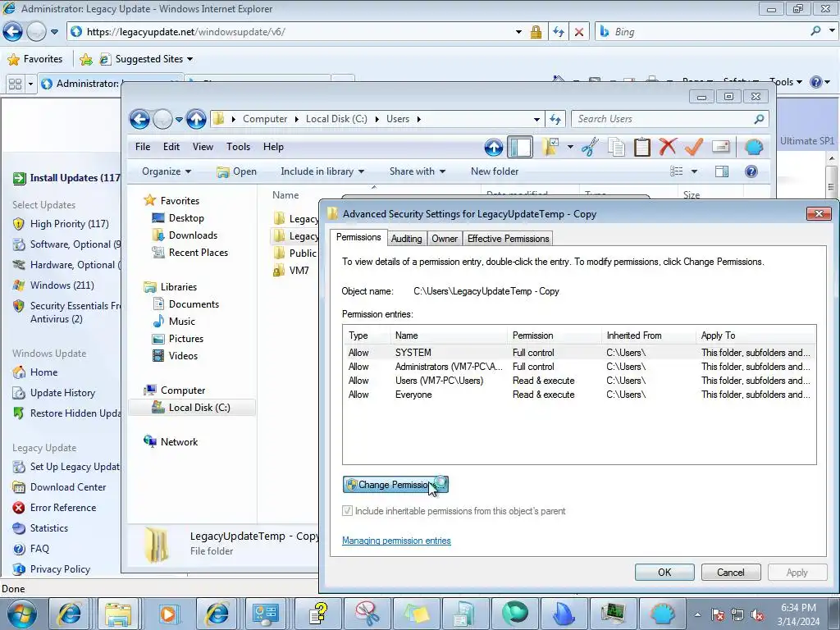Image resolution: width=840 pixels, height=630 pixels.
Task: Click the IE Favorites star button
Action: (x=35, y=59)
